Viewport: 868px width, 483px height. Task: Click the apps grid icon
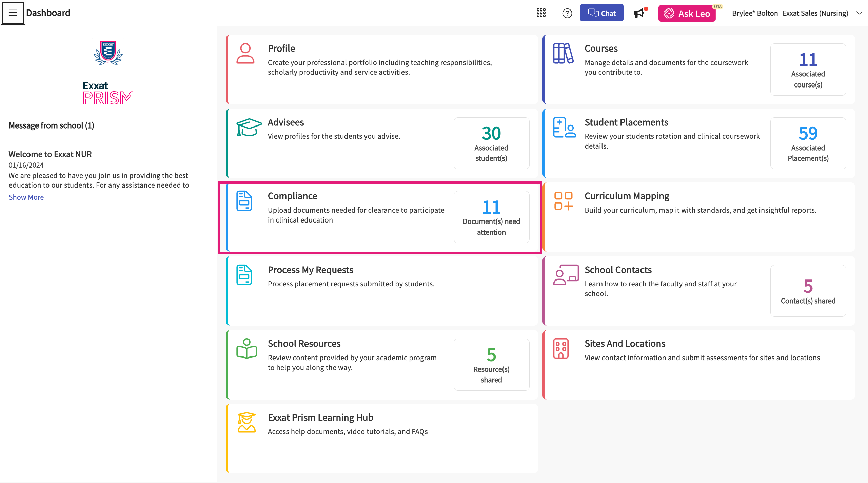click(541, 13)
